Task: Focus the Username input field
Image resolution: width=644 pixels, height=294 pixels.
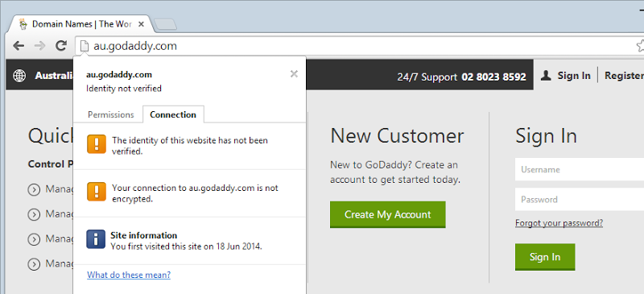Action: click(x=580, y=169)
